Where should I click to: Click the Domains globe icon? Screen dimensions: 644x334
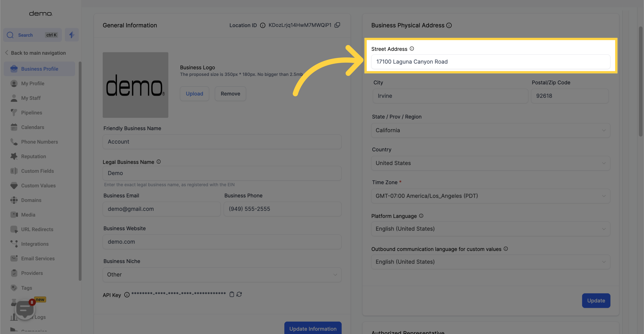point(14,200)
